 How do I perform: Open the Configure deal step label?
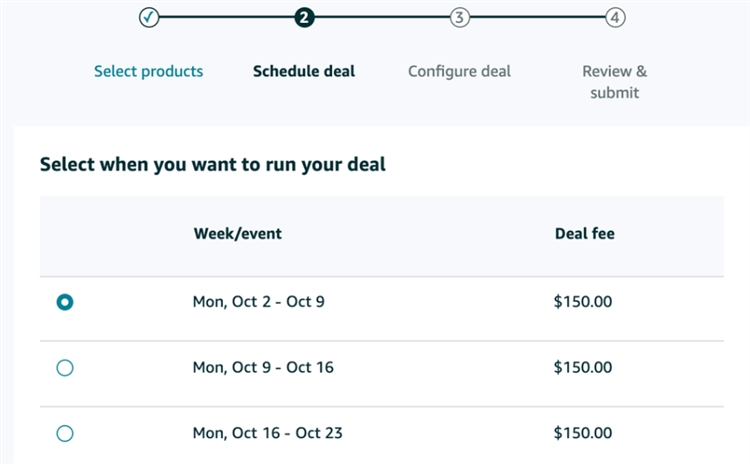460,72
